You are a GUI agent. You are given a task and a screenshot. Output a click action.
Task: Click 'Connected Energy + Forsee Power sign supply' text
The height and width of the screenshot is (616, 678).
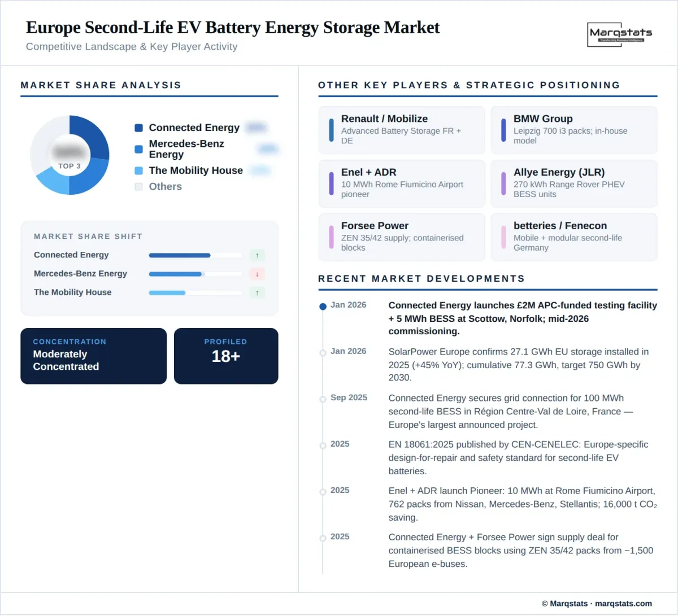(x=521, y=551)
